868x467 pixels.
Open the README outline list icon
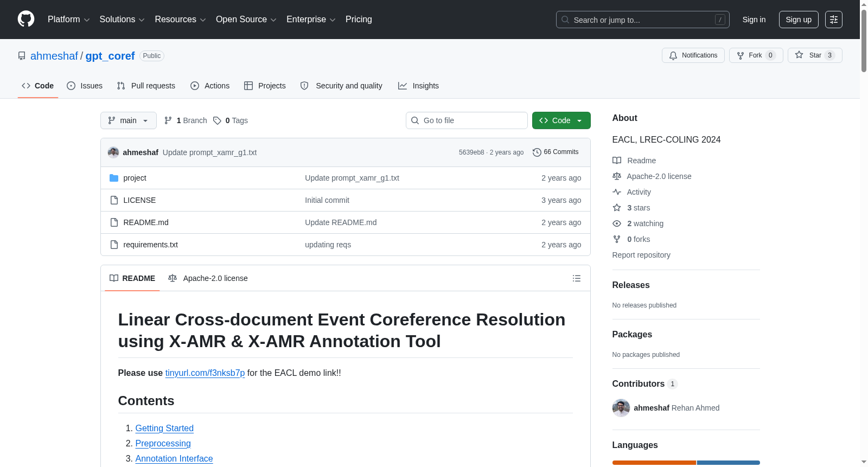click(x=577, y=278)
